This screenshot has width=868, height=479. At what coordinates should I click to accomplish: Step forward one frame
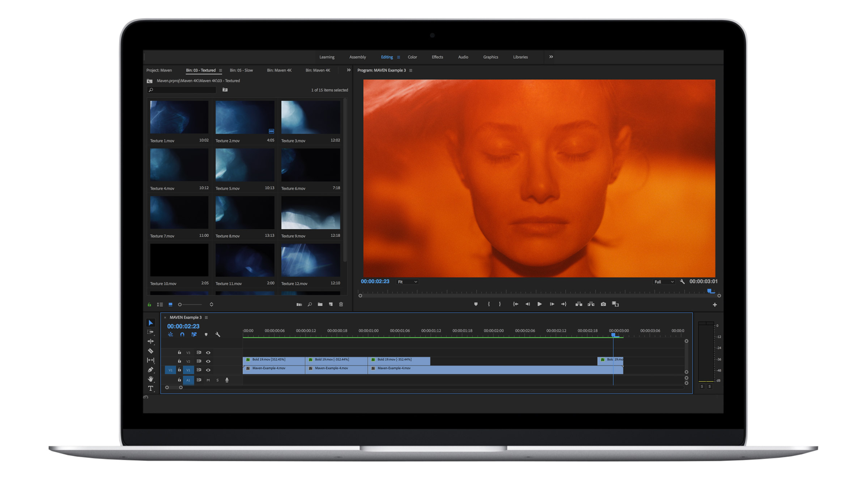(x=552, y=304)
